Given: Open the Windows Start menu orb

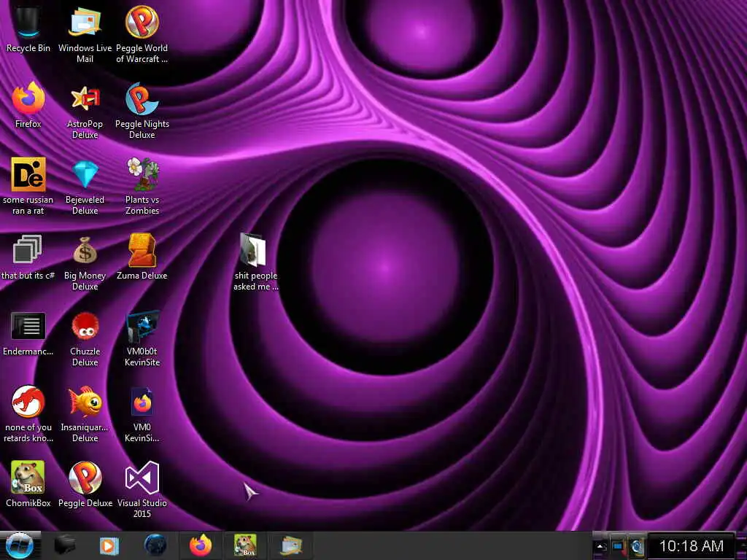Looking at the screenshot, I should 20,545.
